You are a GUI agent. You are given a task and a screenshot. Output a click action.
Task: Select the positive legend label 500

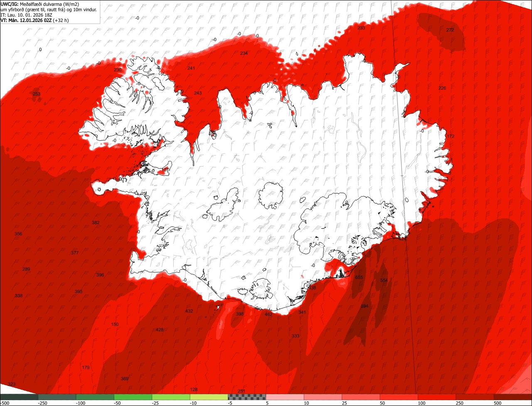pyautogui.click(x=498, y=403)
